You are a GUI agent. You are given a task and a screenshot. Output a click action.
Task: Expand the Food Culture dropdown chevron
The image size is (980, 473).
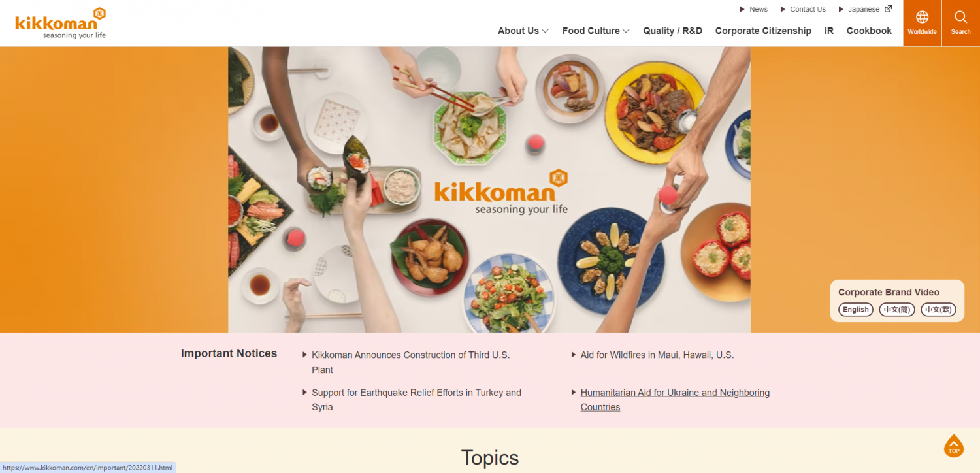point(626,31)
